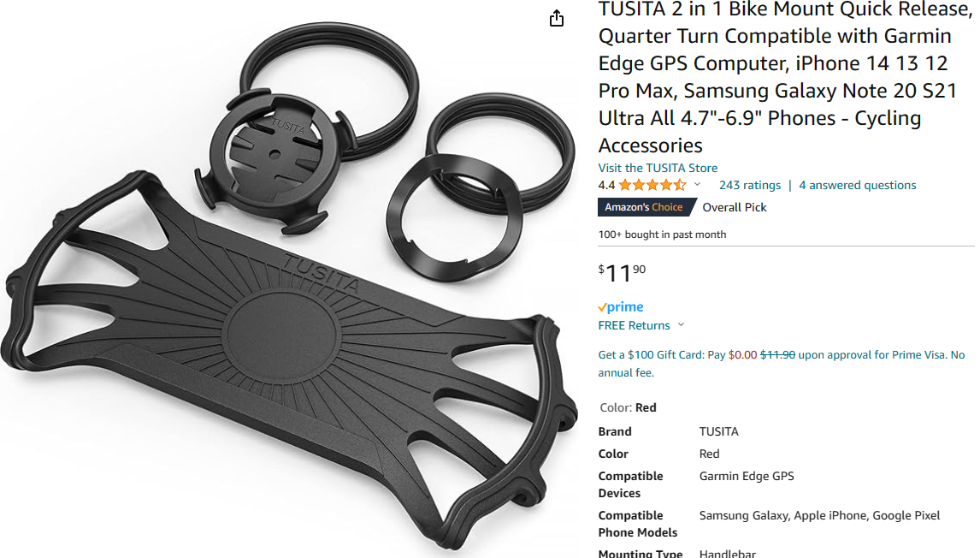The width and height of the screenshot is (980, 558).
Task: Click the 100+ bought in past month text
Action: [662, 234]
